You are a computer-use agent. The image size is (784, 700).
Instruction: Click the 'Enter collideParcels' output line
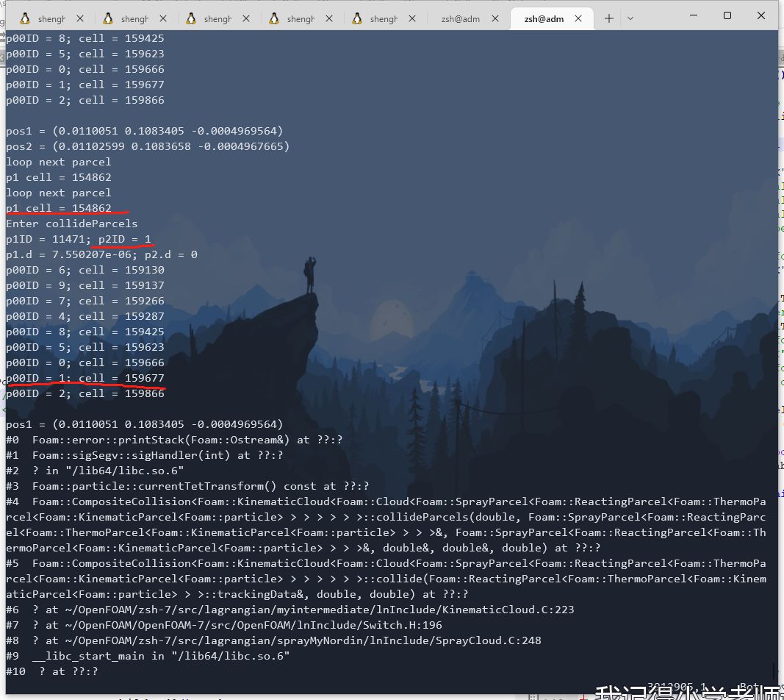coord(71,224)
